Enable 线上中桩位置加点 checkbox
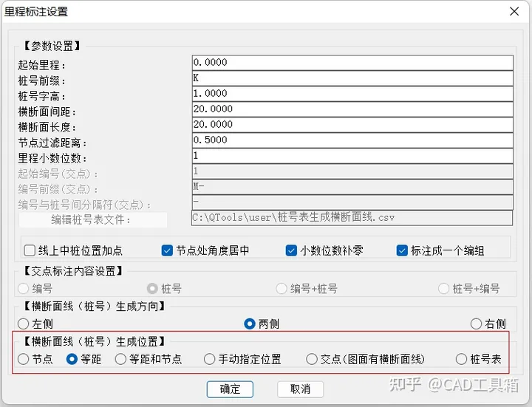Viewport: 532px width, 407px height. [x=30, y=250]
